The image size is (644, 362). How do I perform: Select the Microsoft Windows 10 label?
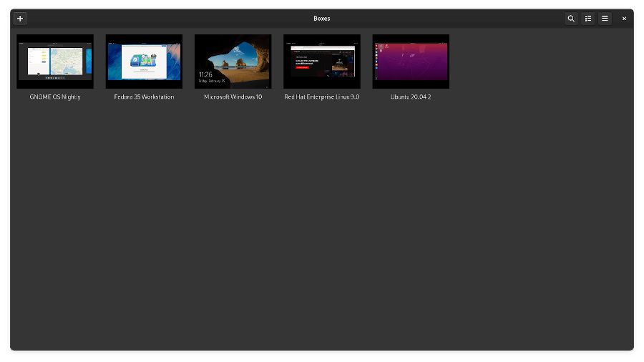[x=233, y=97]
